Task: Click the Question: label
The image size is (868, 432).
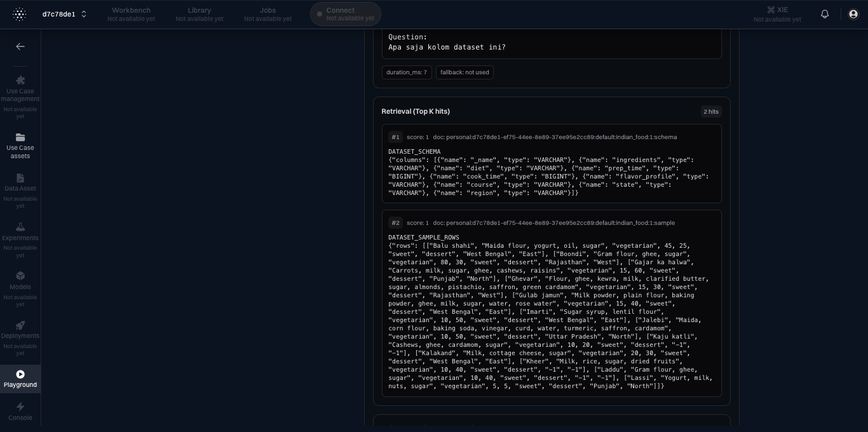Action: coord(407,37)
